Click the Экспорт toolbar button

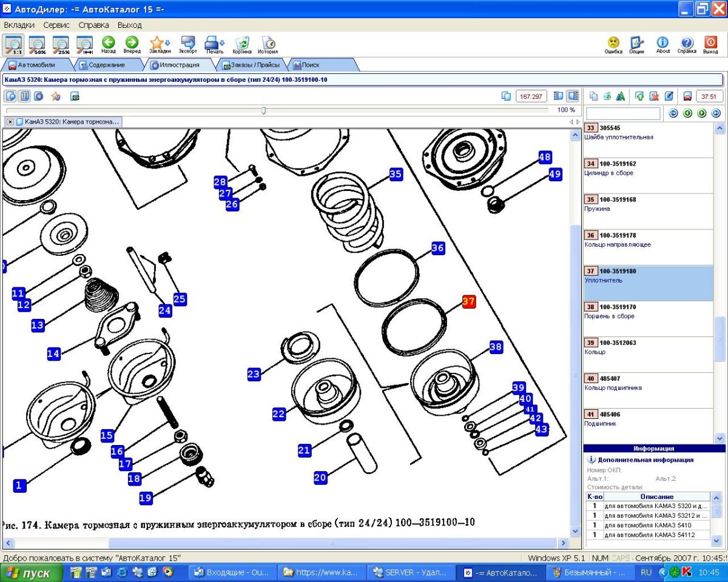(x=188, y=44)
